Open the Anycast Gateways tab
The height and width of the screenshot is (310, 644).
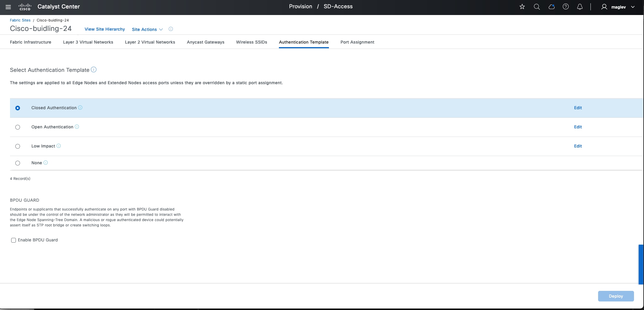(x=205, y=42)
